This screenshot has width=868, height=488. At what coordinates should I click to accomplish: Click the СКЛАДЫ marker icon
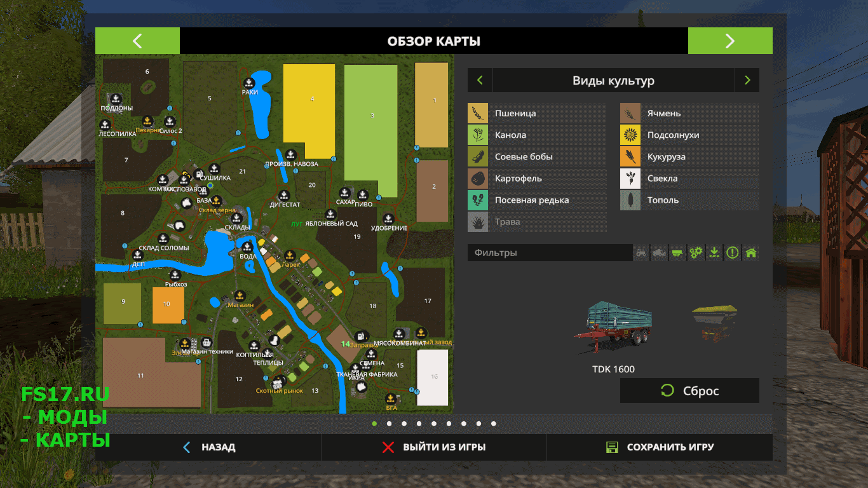tap(236, 218)
